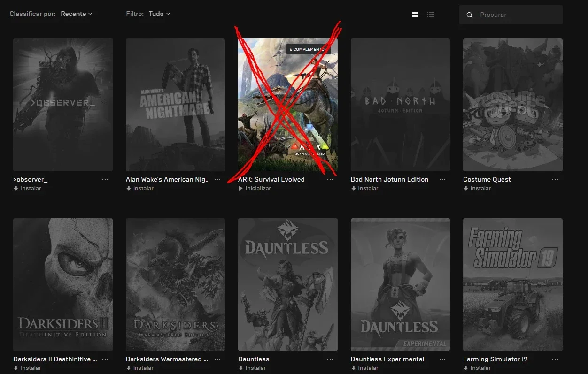Click the 'Costume Quest' title text

point(487,179)
